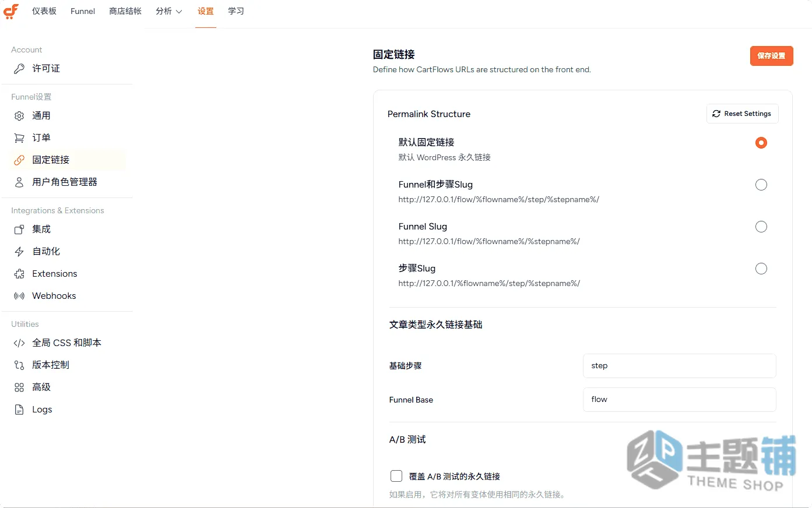Click the 基础步骤 input containing step
812x508 pixels.
[x=679, y=366]
